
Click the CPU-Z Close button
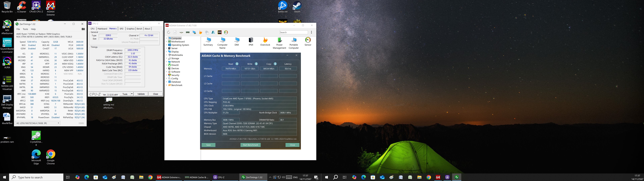pos(155,94)
